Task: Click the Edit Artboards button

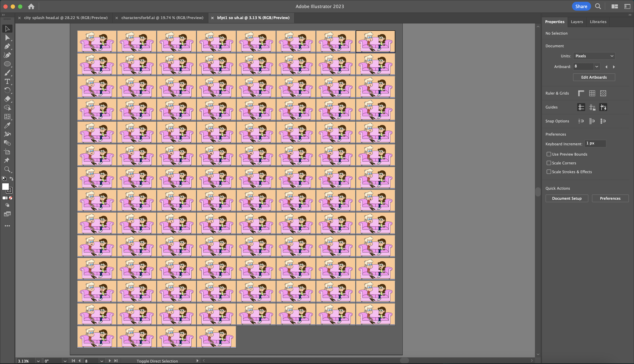Action: pyautogui.click(x=594, y=77)
